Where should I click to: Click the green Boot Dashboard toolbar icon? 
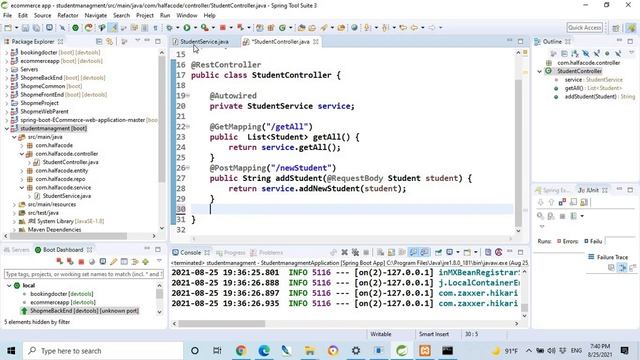pos(76,28)
